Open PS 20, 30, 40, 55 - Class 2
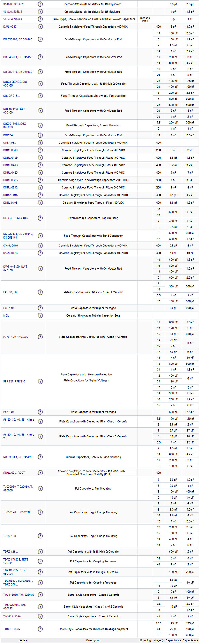 click(19, 437)
